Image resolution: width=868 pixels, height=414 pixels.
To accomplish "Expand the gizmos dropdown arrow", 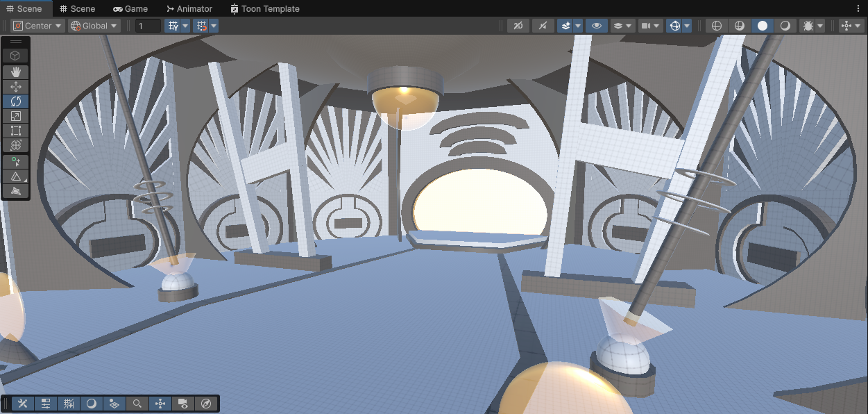I will (686, 26).
